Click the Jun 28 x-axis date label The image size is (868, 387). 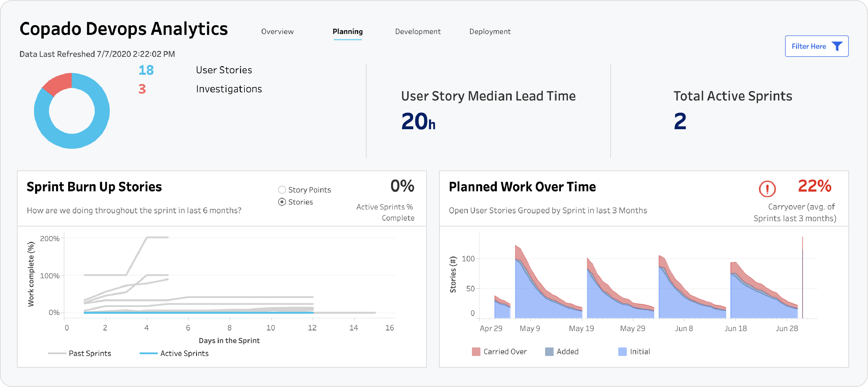pyautogui.click(x=787, y=329)
